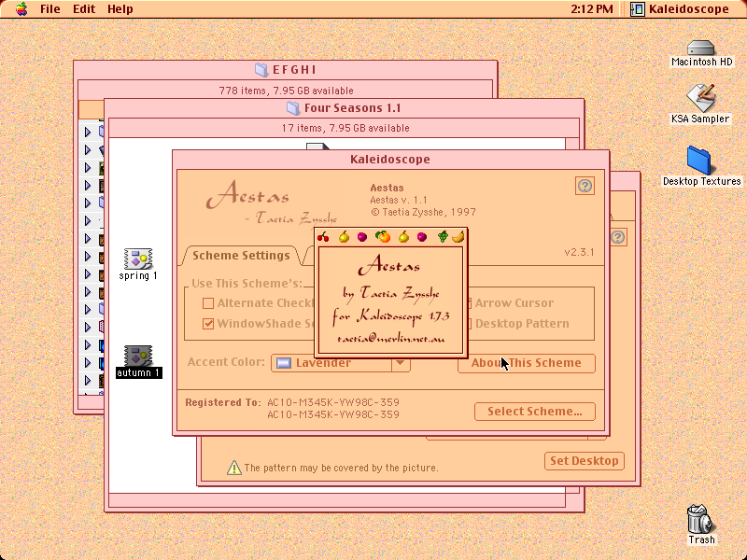Viewport: 747px width, 560px height.
Task: Click the Kaleidoscope window title bar
Action: (x=389, y=159)
